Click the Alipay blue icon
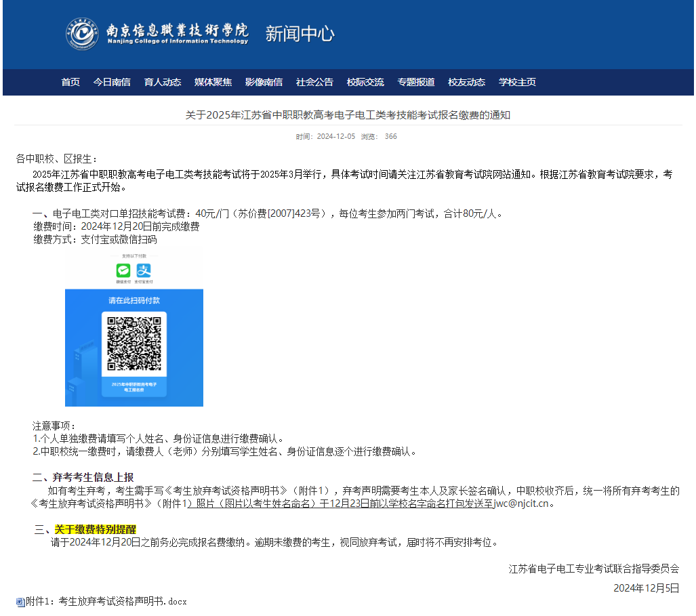 144,270
